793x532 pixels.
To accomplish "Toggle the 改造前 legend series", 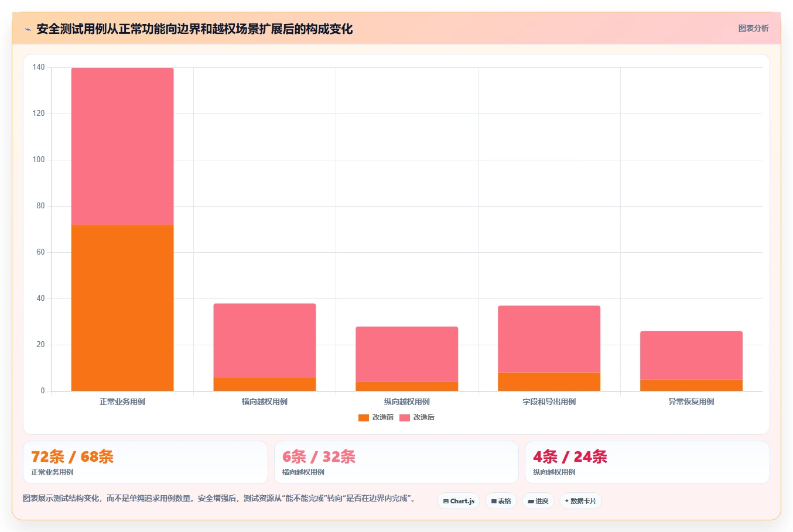I will [376, 417].
